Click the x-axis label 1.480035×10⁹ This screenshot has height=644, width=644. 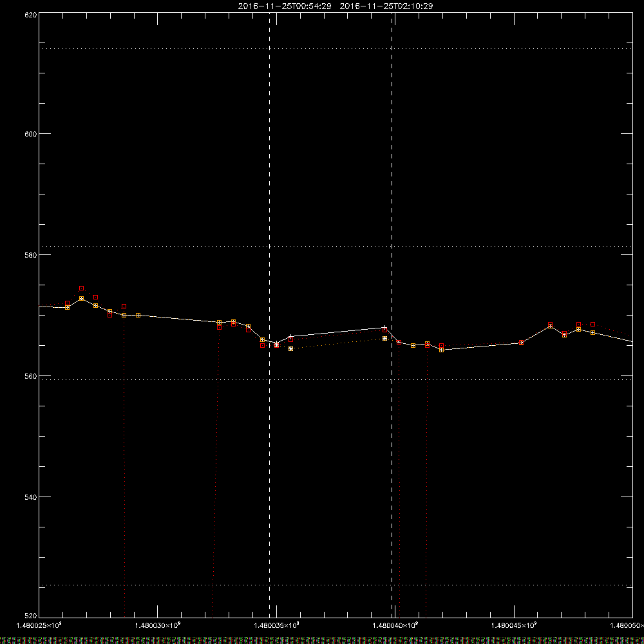click(x=276, y=625)
